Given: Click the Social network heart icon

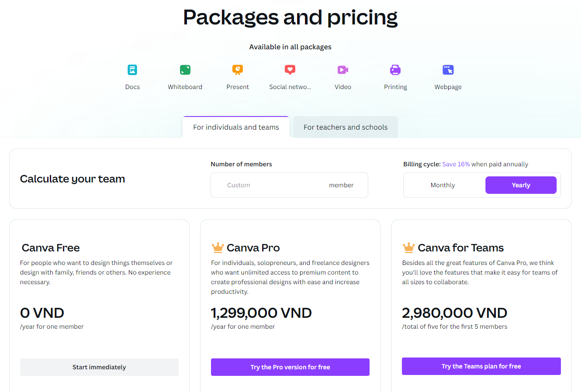Looking at the screenshot, I should 290,70.
